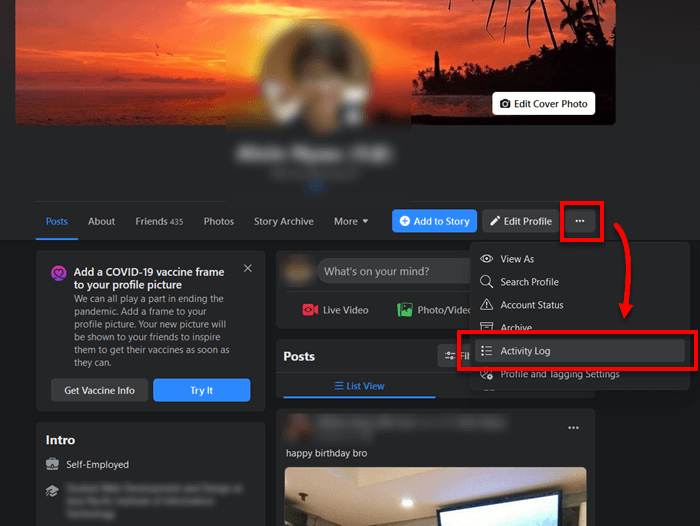700x526 pixels.
Task: Click the Edit Profile button
Action: 521,221
